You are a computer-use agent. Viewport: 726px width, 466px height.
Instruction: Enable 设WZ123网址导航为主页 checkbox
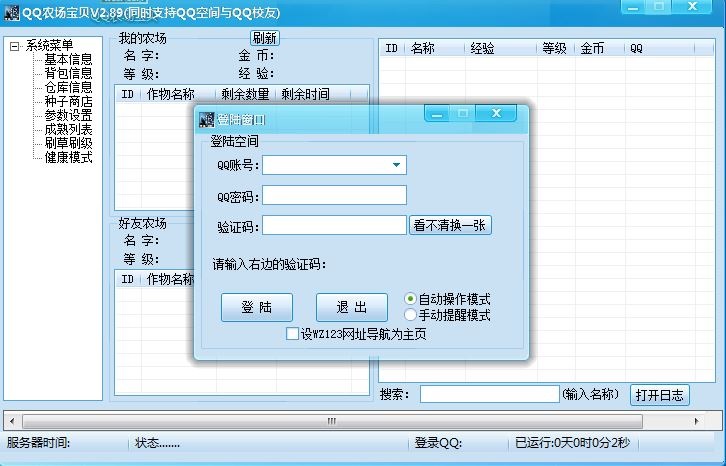[293, 334]
